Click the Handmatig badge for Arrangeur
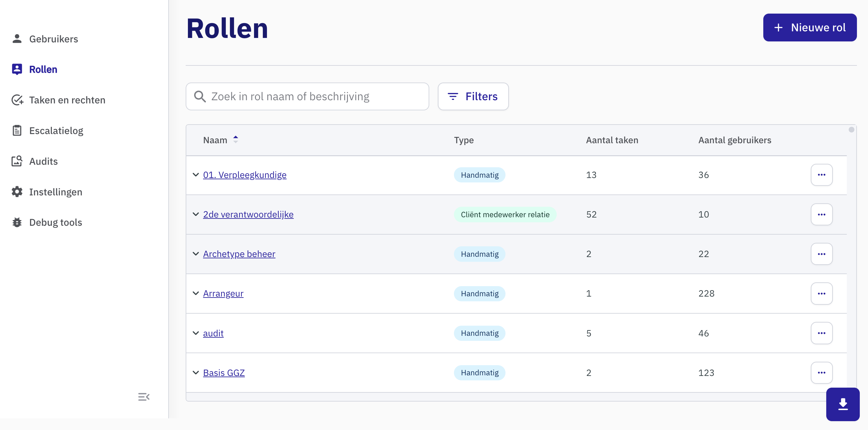This screenshot has width=868, height=430. 480,294
